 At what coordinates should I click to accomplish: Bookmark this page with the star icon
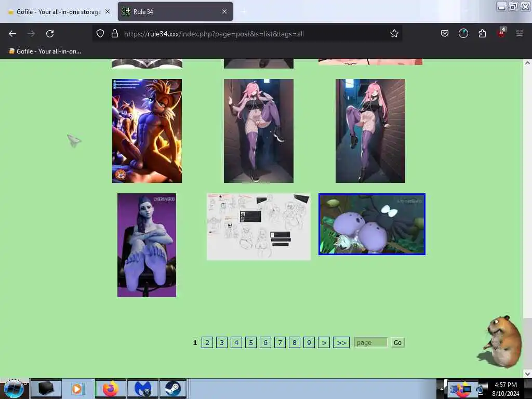pos(394,33)
